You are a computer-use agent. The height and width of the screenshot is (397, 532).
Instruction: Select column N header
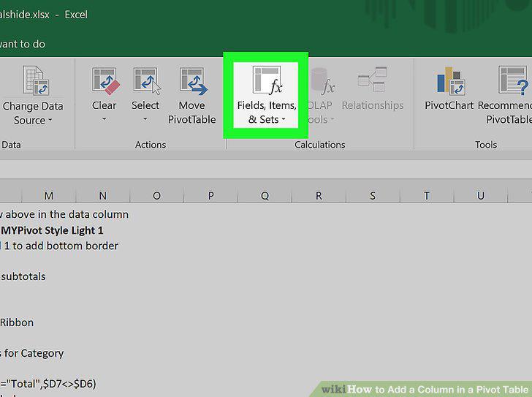tap(103, 195)
